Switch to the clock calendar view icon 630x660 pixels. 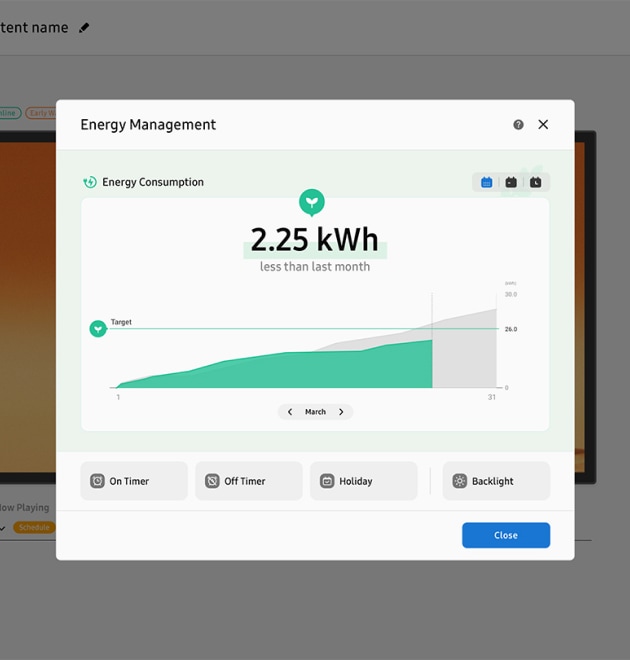coord(536,182)
